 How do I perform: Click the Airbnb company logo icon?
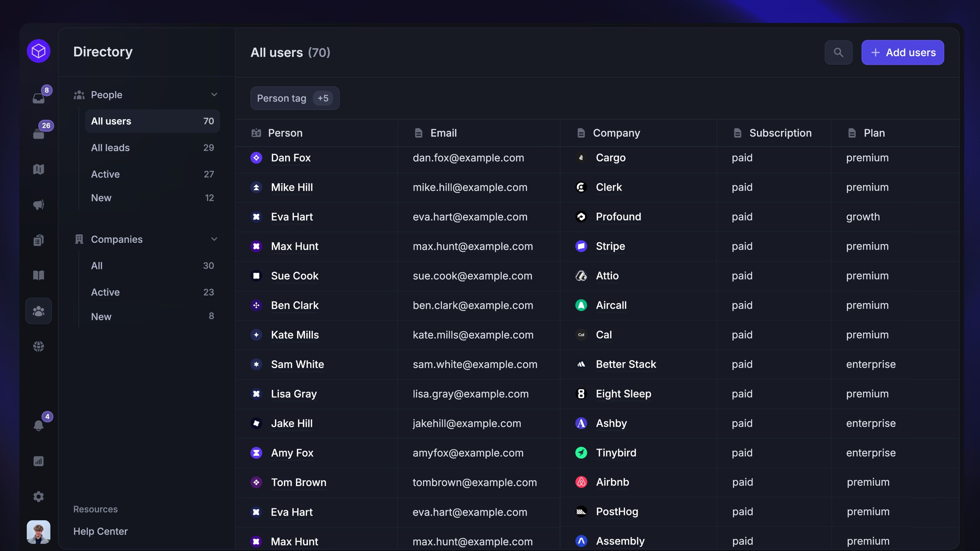pyautogui.click(x=581, y=482)
